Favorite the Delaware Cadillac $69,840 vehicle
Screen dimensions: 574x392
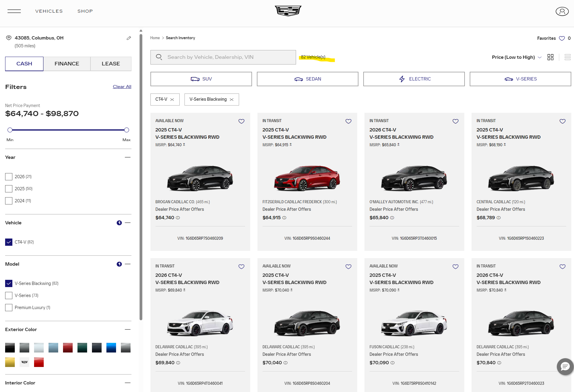pos(241,267)
